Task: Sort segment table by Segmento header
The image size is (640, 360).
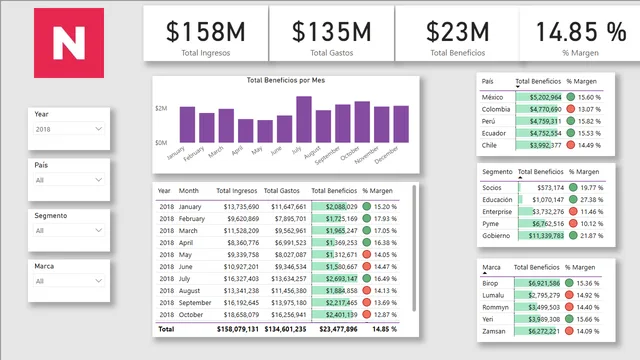Action: point(497,172)
